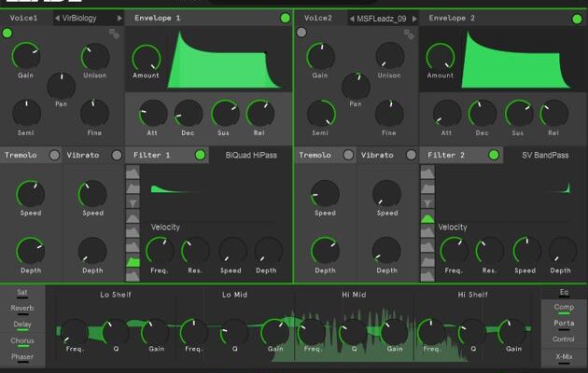Open the BiQuad HiPass filter type selector
This screenshot has height=373, width=588.
click(252, 155)
